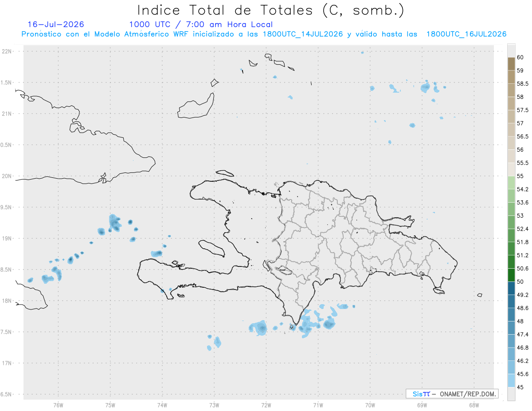Click the color bar label '48.6'
This screenshot has height=411, width=532.
click(523, 308)
